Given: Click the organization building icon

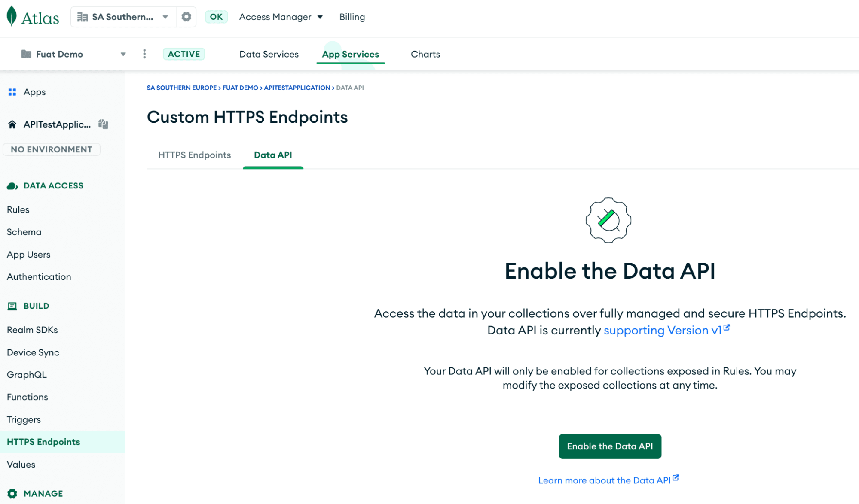Looking at the screenshot, I should tap(82, 17).
